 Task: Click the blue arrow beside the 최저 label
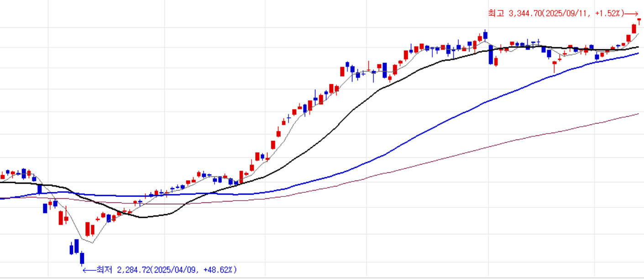[89, 270]
